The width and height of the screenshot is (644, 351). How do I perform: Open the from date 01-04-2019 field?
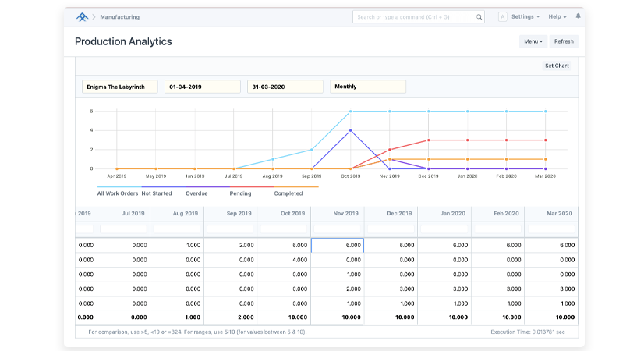(203, 87)
